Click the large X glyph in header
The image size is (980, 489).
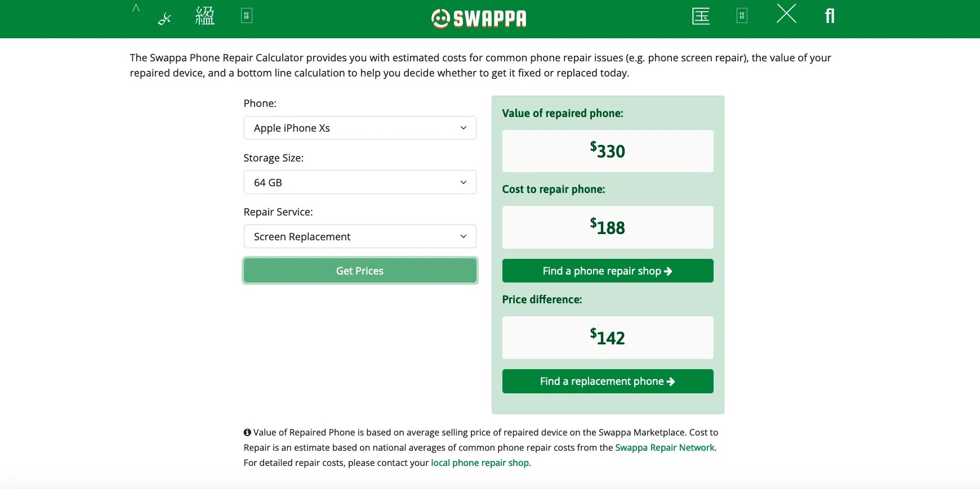pyautogui.click(x=786, y=14)
